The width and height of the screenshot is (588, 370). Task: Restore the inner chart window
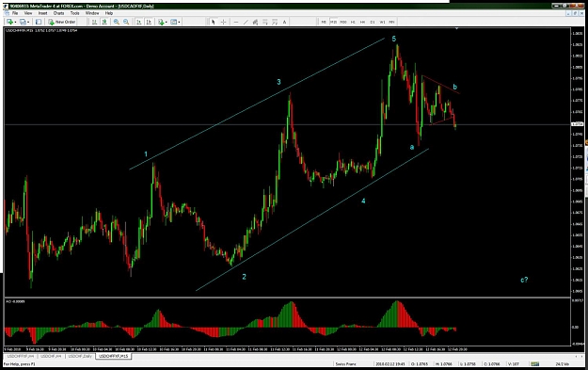click(x=575, y=13)
